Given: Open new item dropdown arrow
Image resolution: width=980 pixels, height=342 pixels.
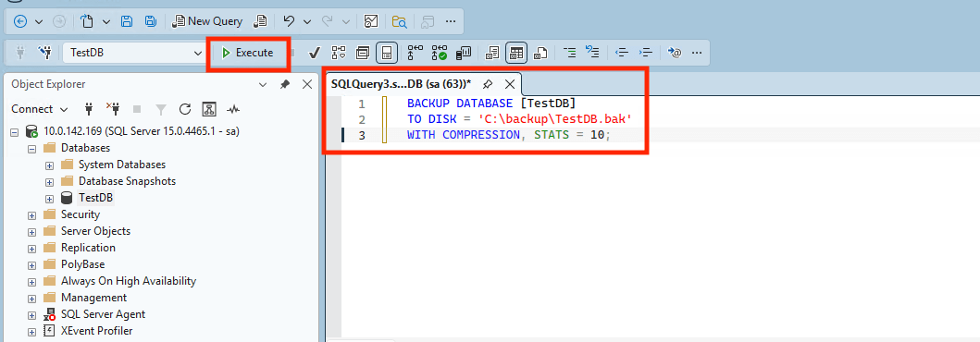Looking at the screenshot, I should point(105,21).
